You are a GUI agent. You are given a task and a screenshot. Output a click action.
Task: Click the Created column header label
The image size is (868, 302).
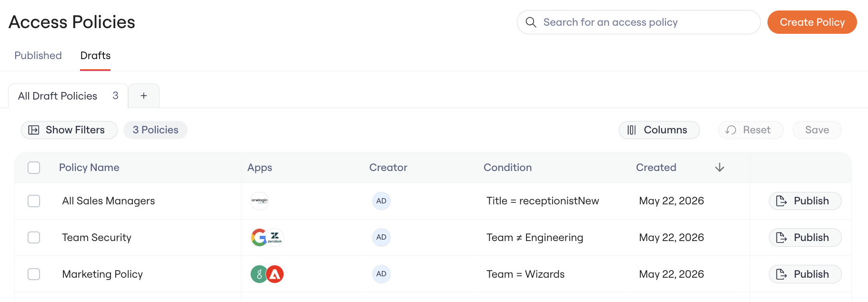coord(656,168)
